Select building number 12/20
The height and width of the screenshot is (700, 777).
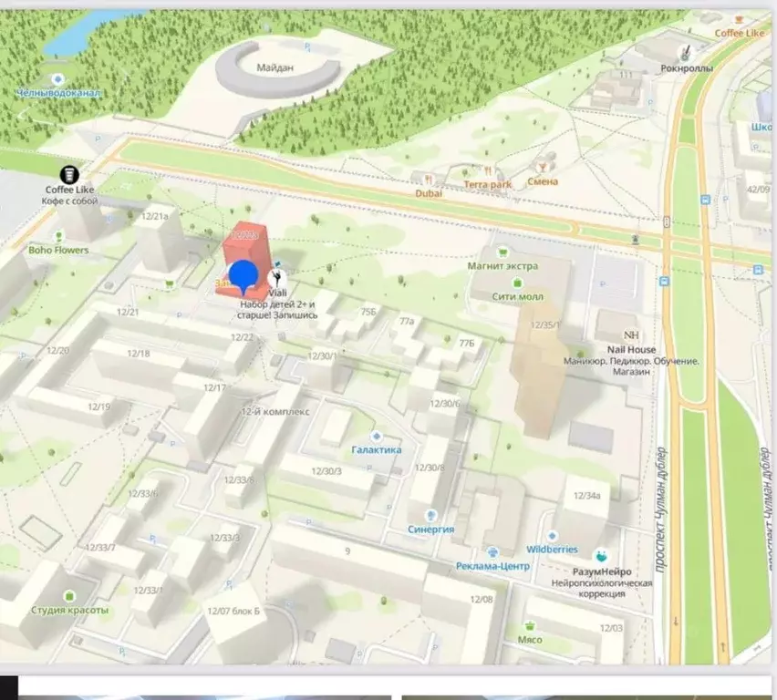57,350
